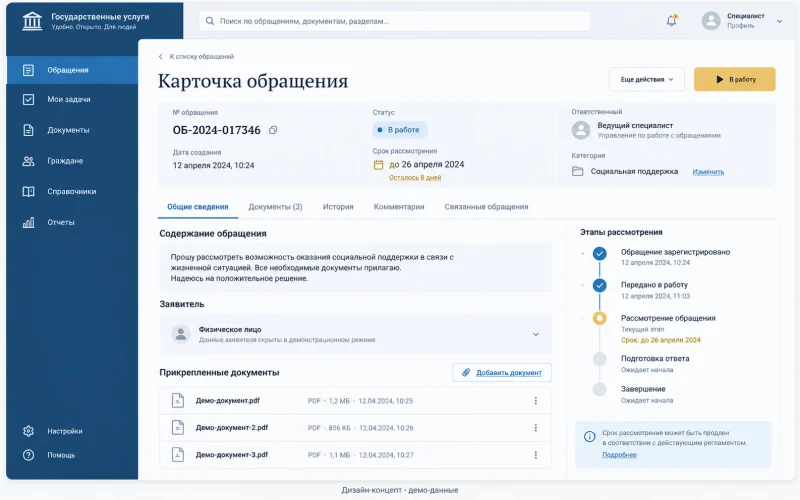
Task: Open the Связанные обращения tab
Action: tap(486, 207)
